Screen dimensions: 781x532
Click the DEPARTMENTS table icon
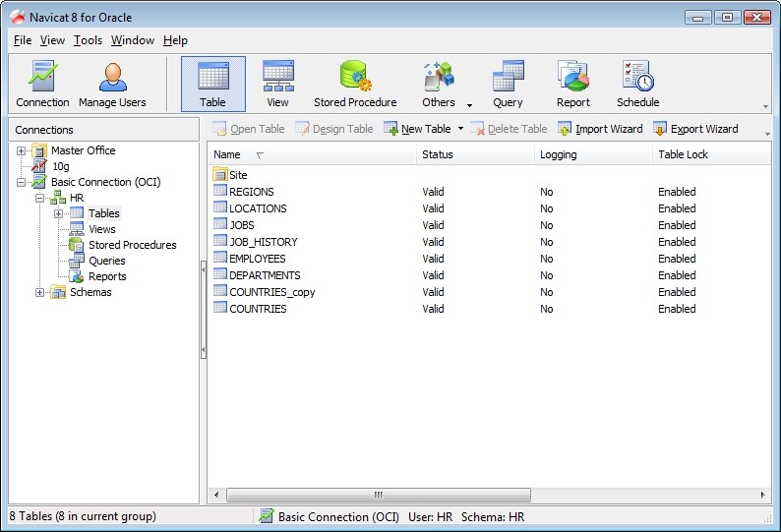(220, 274)
